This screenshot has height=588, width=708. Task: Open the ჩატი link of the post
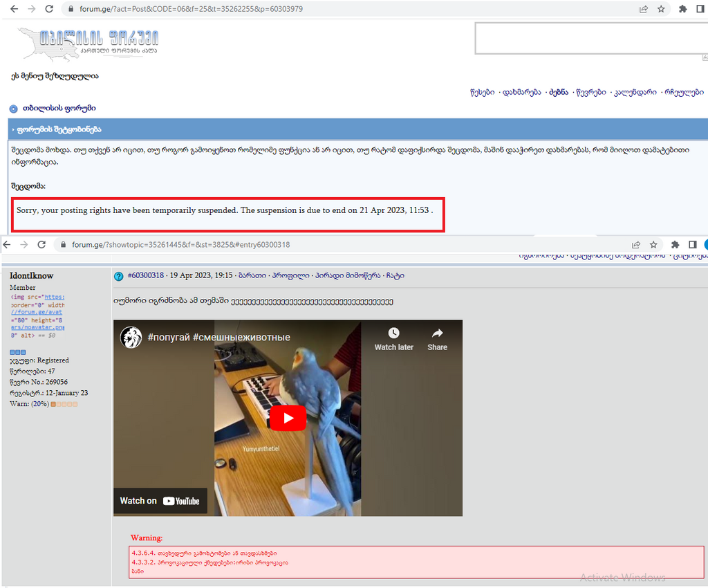coord(395,275)
